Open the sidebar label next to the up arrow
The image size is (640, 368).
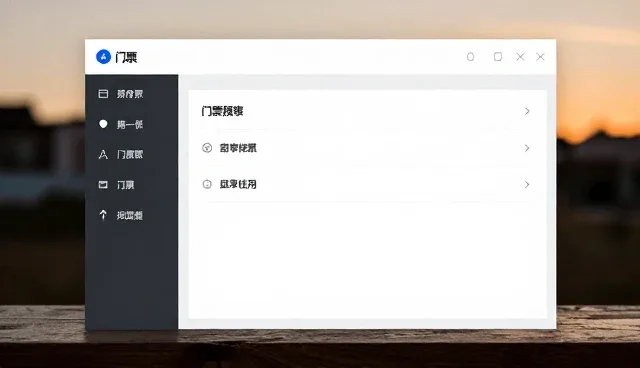click(x=130, y=215)
